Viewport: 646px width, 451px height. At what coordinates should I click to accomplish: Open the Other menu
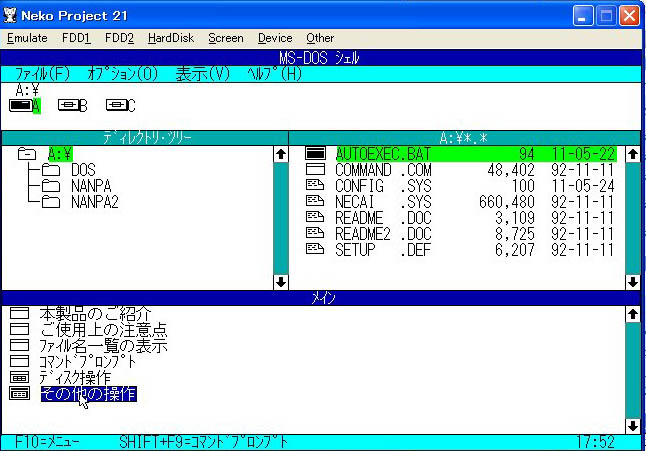click(320, 38)
